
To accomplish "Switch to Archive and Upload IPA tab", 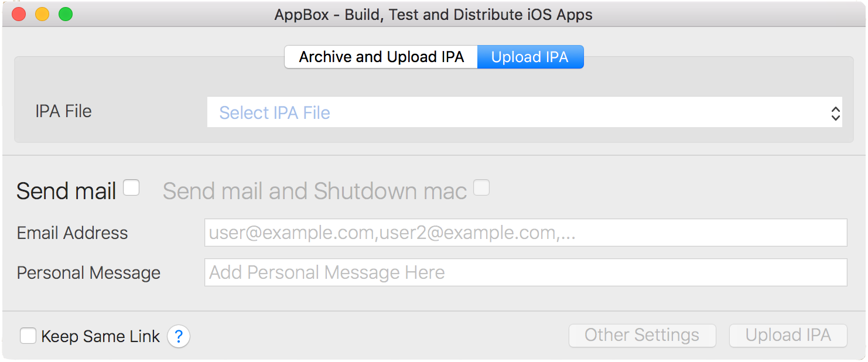I will click(381, 57).
